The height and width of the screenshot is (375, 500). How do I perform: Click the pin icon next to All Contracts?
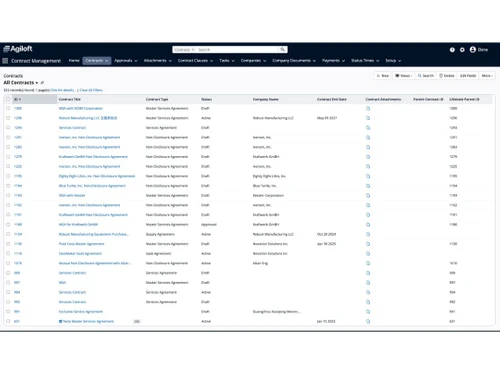point(42,83)
